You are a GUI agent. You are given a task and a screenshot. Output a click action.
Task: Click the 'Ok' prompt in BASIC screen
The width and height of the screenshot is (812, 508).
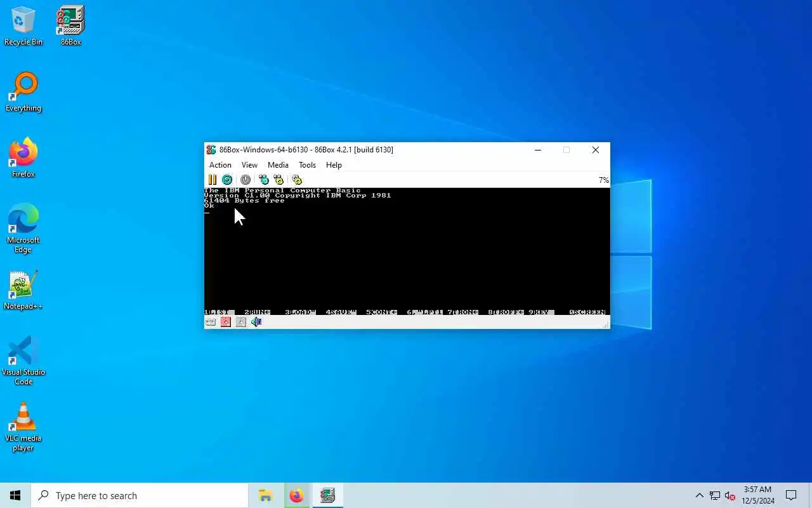coord(209,206)
